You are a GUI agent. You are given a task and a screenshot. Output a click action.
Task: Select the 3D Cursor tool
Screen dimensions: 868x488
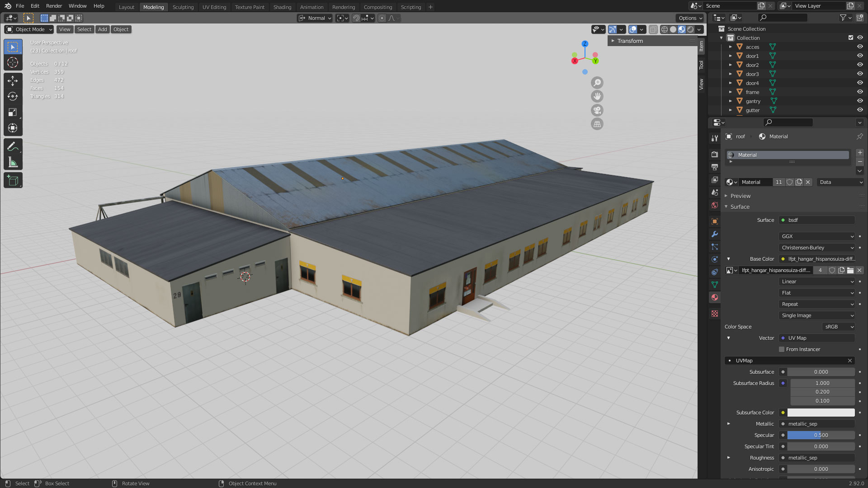13,62
